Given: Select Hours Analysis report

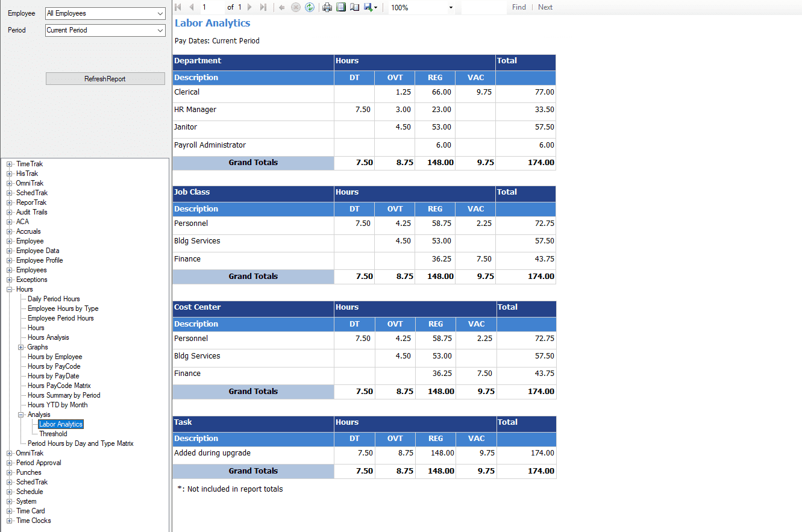Looking at the screenshot, I should [48, 337].
